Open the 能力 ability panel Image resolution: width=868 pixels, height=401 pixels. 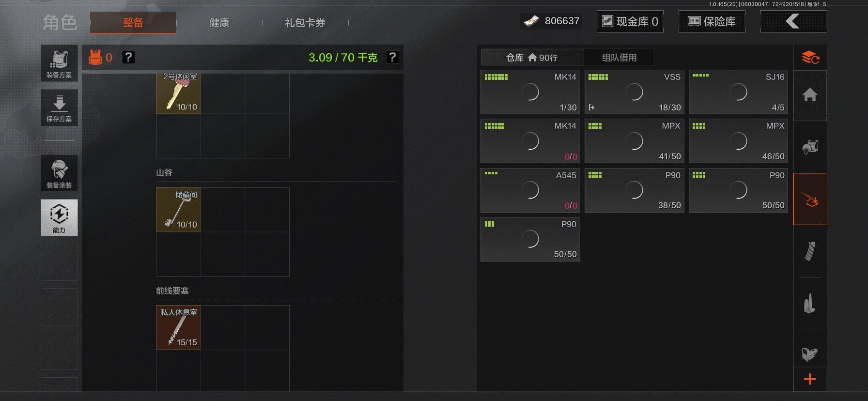pos(59,217)
